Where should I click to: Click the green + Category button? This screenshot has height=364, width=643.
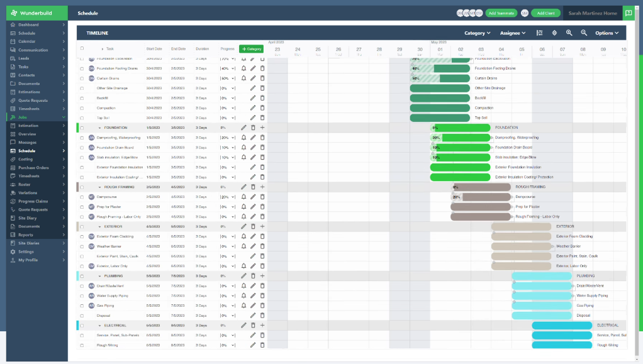[x=252, y=49]
